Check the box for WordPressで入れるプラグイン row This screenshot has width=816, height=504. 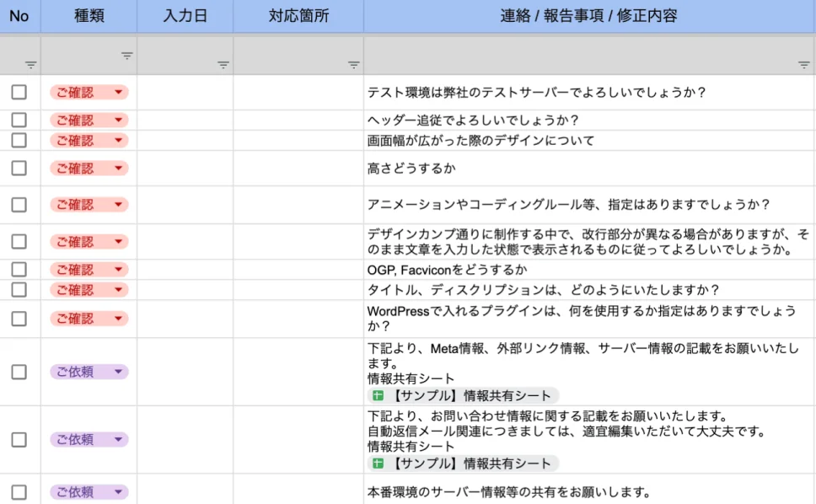(19, 319)
